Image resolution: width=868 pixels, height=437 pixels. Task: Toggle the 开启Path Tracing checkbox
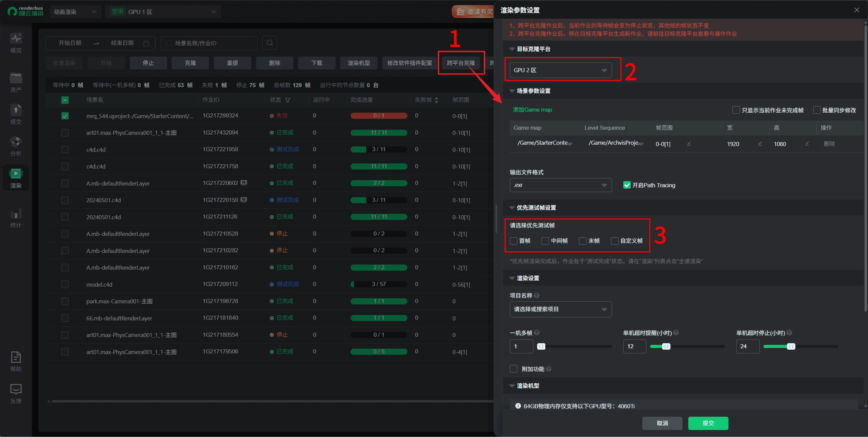pos(627,185)
